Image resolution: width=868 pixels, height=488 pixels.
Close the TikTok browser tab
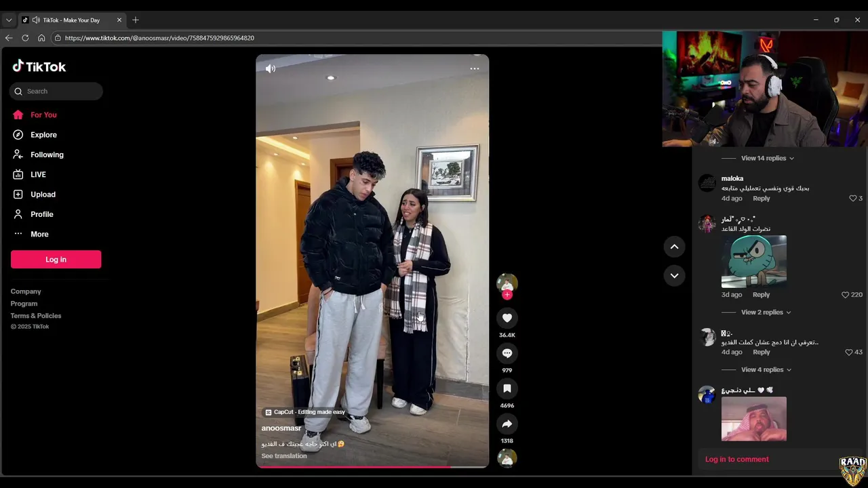tap(119, 20)
